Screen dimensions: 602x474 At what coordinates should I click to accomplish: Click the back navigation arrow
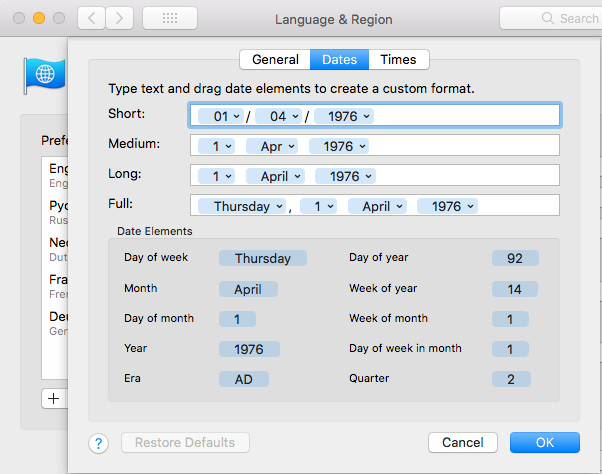92,18
